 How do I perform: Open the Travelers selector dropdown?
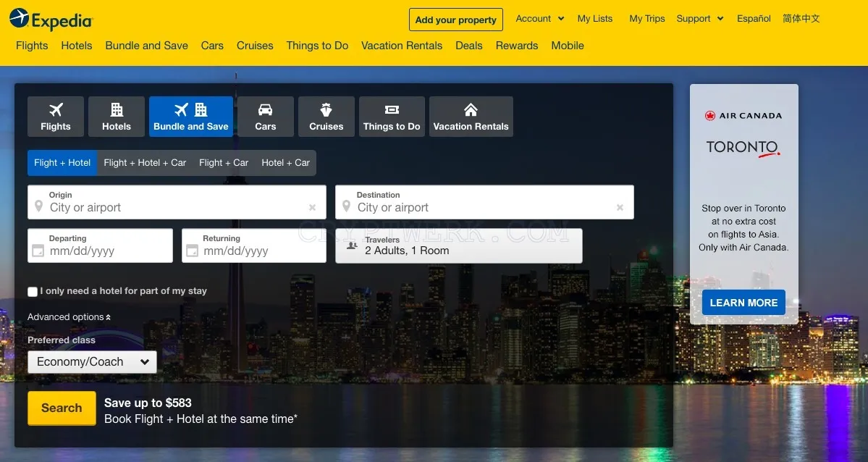(x=459, y=245)
